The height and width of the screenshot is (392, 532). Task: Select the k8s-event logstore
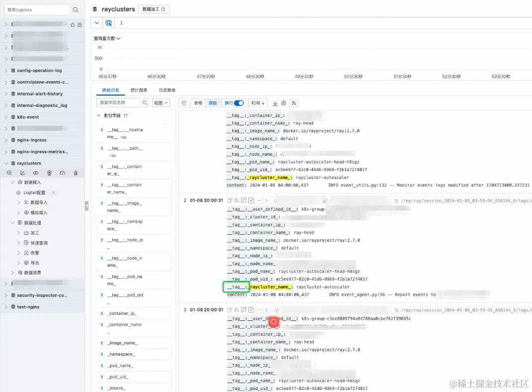tap(28, 117)
